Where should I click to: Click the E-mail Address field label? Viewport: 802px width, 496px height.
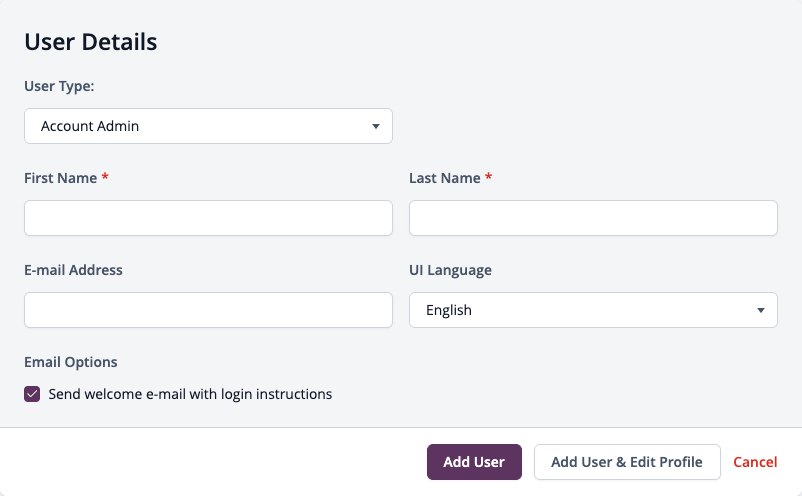click(73, 270)
